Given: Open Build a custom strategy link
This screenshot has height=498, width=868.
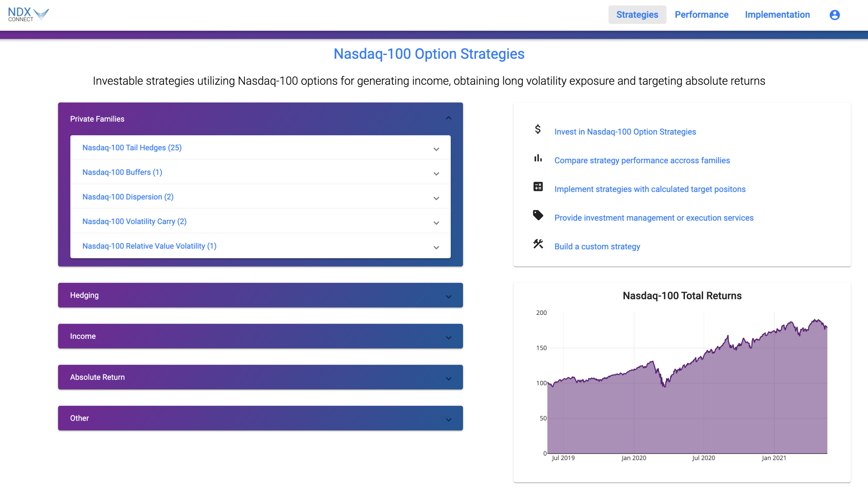Looking at the screenshot, I should pos(597,247).
